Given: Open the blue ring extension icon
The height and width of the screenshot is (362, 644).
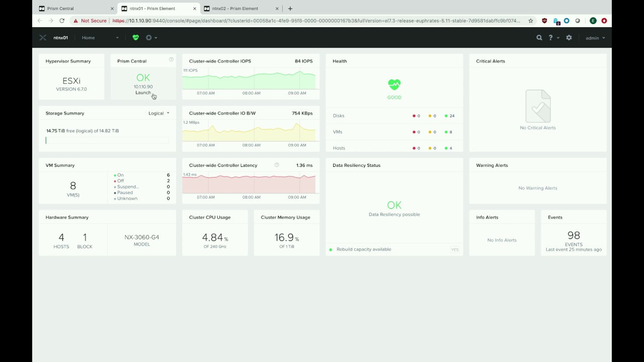Looking at the screenshot, I should (x=567, y=21).
